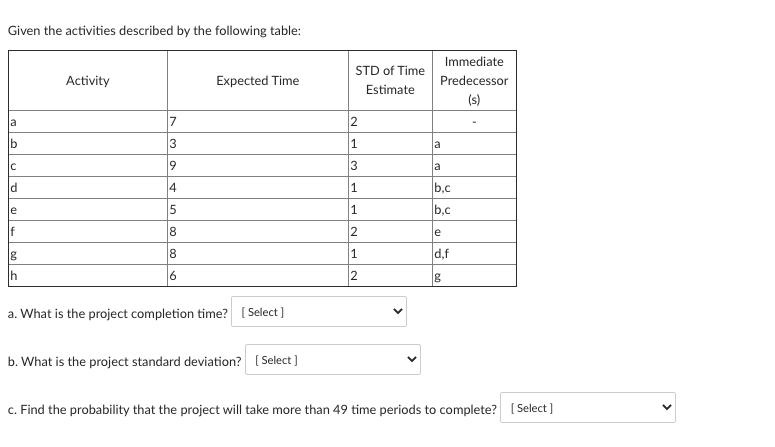Select the expected time cell for activity a
Viewport: 775px width, 447px height.
pyautogui.click(x=258, y=122)
